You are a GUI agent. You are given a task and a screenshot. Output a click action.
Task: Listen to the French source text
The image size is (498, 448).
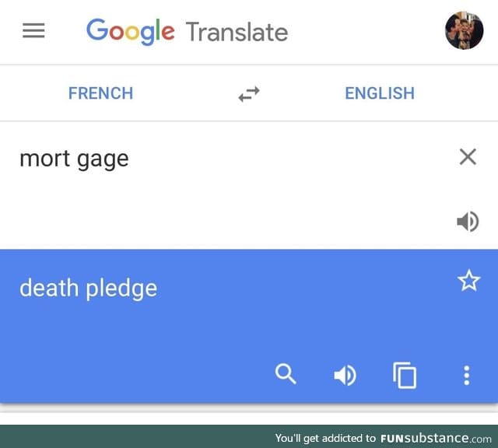click(468, 222)
